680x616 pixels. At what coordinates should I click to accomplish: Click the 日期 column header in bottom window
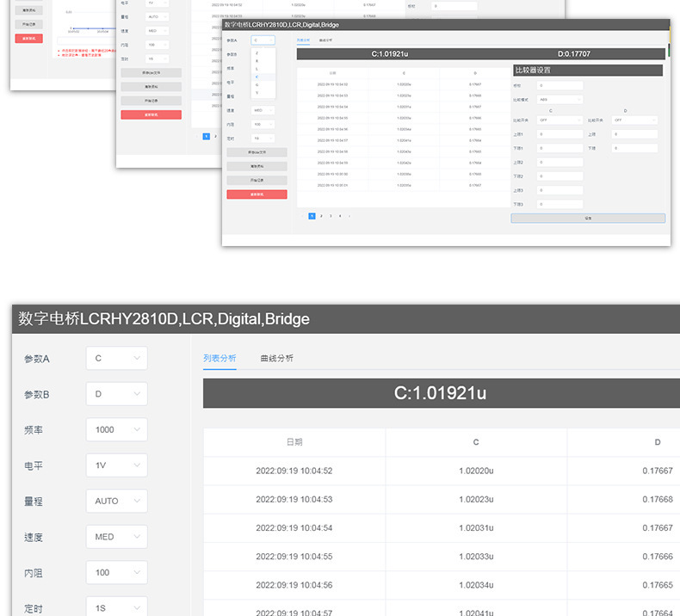tap(294, 442)
